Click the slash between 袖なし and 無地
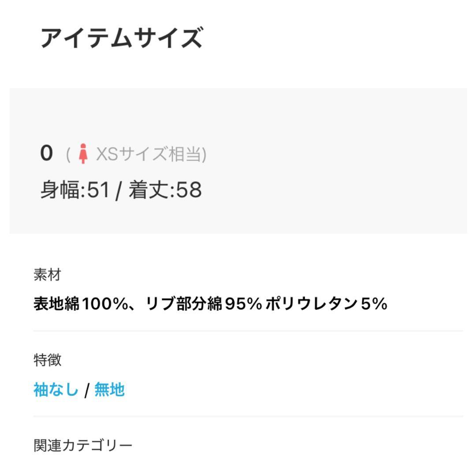Screen dimensions: 476x476 pyautogui.click(x=87, y=390)
